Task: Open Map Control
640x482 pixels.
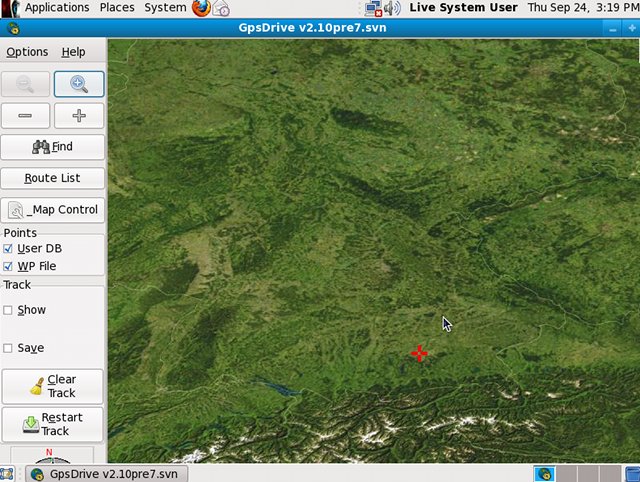Action: coord(53,210)
